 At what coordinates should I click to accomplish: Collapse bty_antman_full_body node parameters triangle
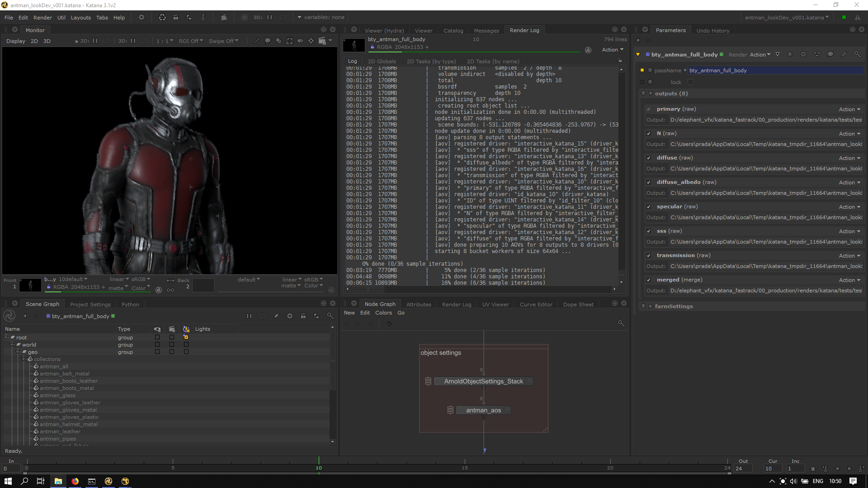tap(638, 54)
